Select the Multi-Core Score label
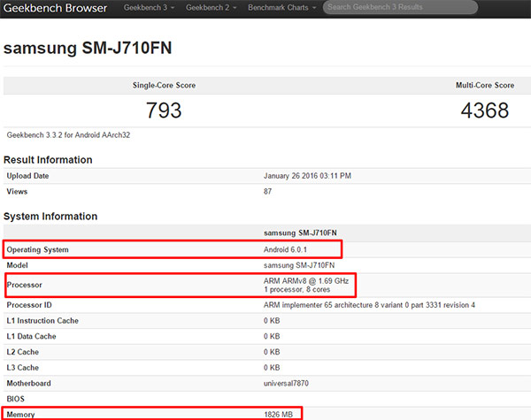531x420 pixels. (485, 85)
